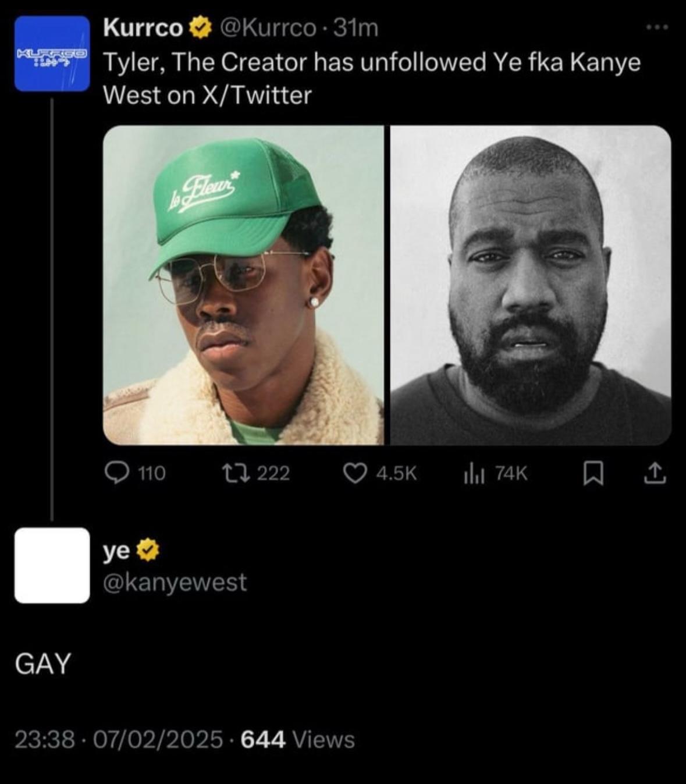Click the ye display name
The image size is (686, 784).
[x=116, y=551]
